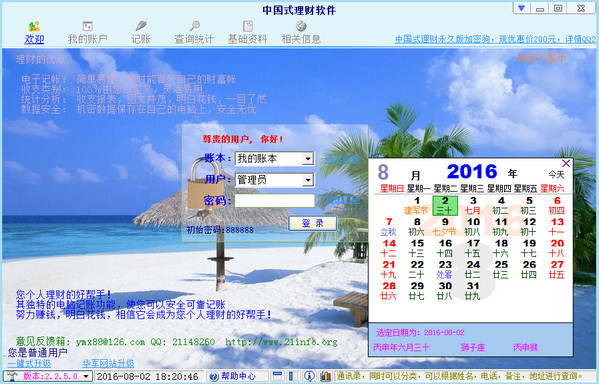Click the 帮助中心 label in status bar
Screen dimensions: 599x384
click(x=238, y=376)
